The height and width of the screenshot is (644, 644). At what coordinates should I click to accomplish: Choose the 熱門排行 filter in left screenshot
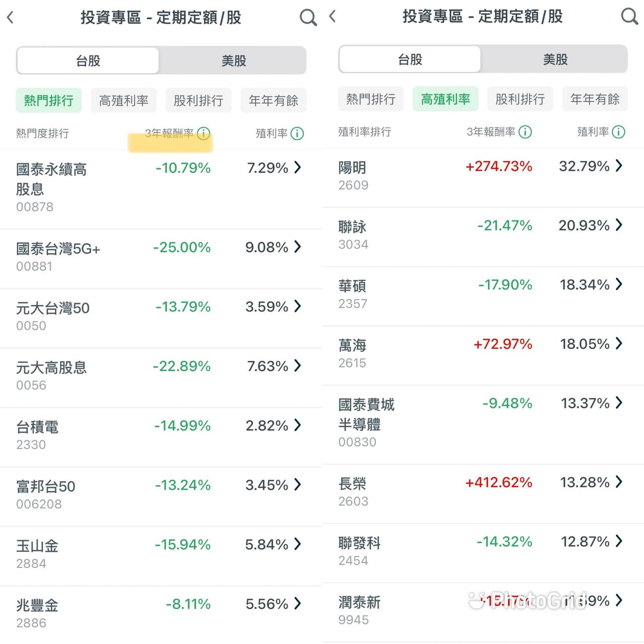pos(49,101)
